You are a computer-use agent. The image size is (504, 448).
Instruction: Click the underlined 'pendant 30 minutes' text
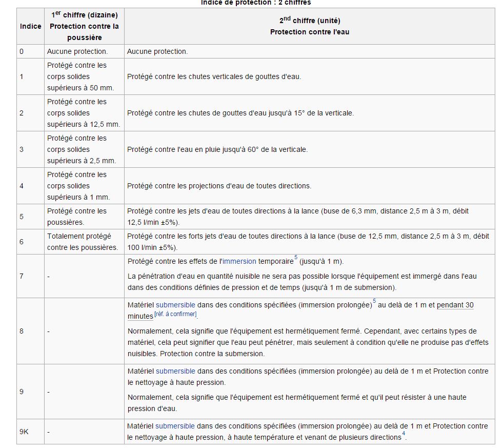tap(455, 305)
